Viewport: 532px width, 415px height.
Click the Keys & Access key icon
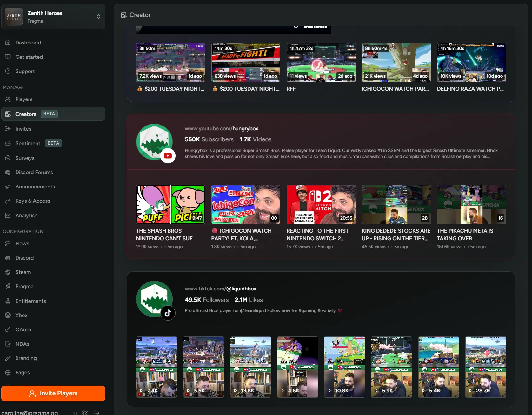click(x=8, y=201)
